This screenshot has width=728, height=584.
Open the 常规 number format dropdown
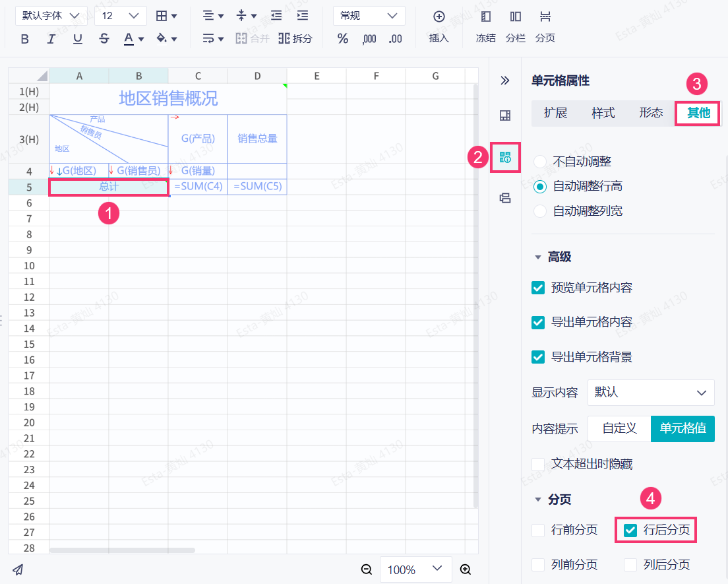click(x=369, y=16)
